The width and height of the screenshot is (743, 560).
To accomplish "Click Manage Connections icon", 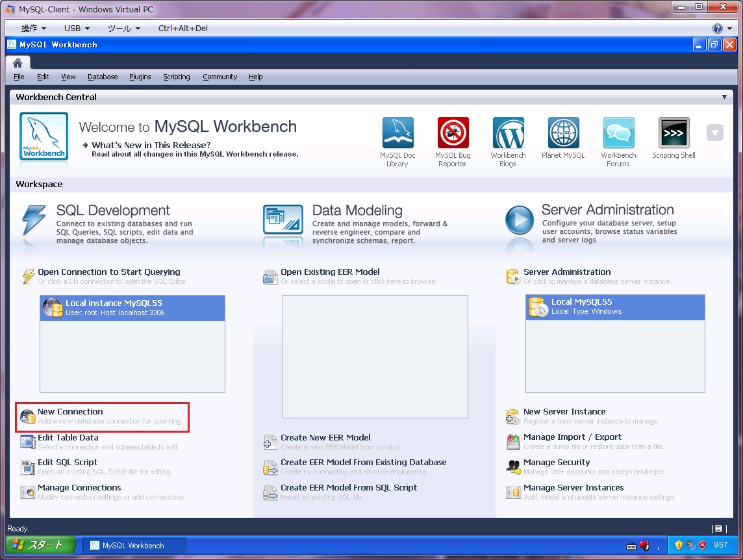I will (27, 492).
